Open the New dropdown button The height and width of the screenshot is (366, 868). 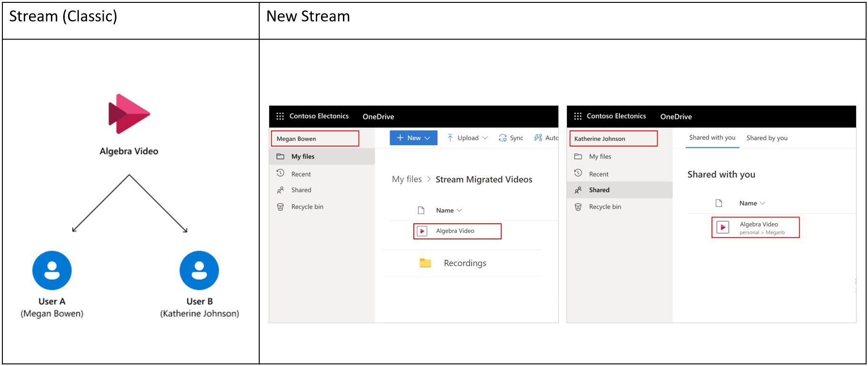point(413,138)
